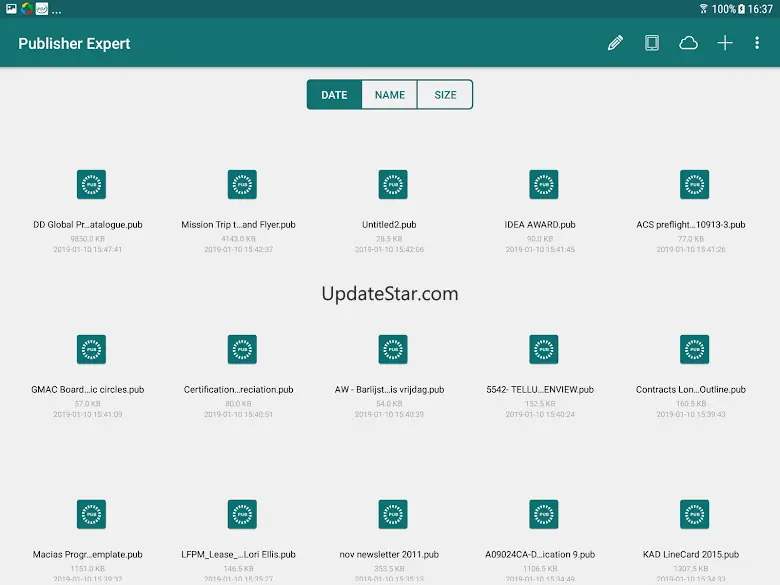Open Macias Progr...emplate.pub file icon
This screenshot has width=780, height=585.
click(x=92, y=514)
